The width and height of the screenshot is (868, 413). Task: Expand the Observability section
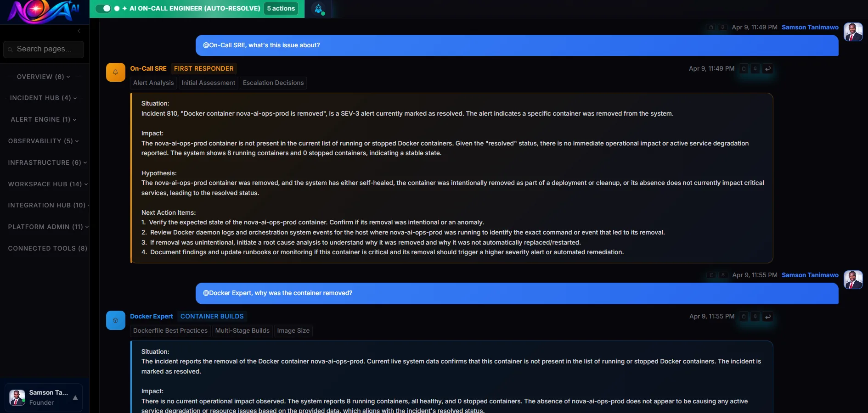tap(43, 141)
